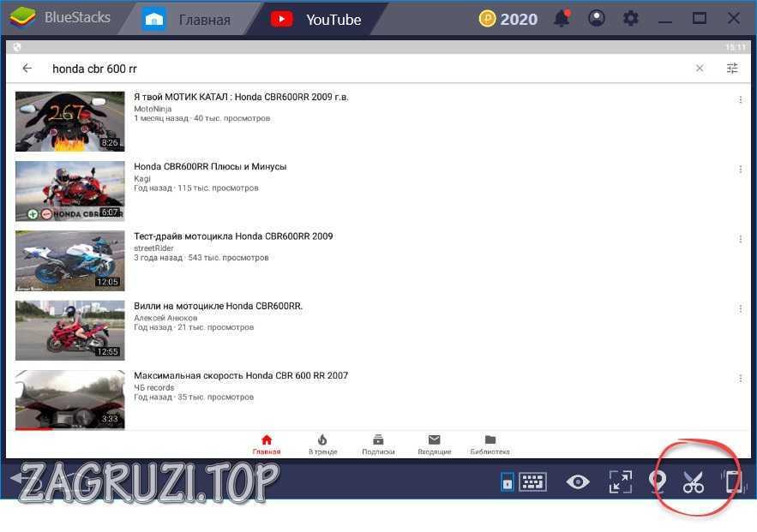Open options menu for the Вилли video
Screen dimensions: 757x532
click(x=740, y=308)
